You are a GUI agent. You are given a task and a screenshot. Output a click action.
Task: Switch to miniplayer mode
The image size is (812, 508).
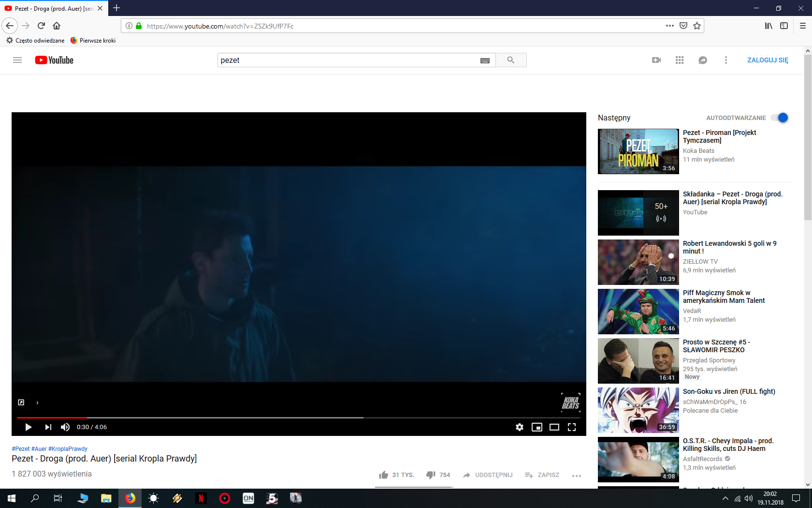point(537,427)
